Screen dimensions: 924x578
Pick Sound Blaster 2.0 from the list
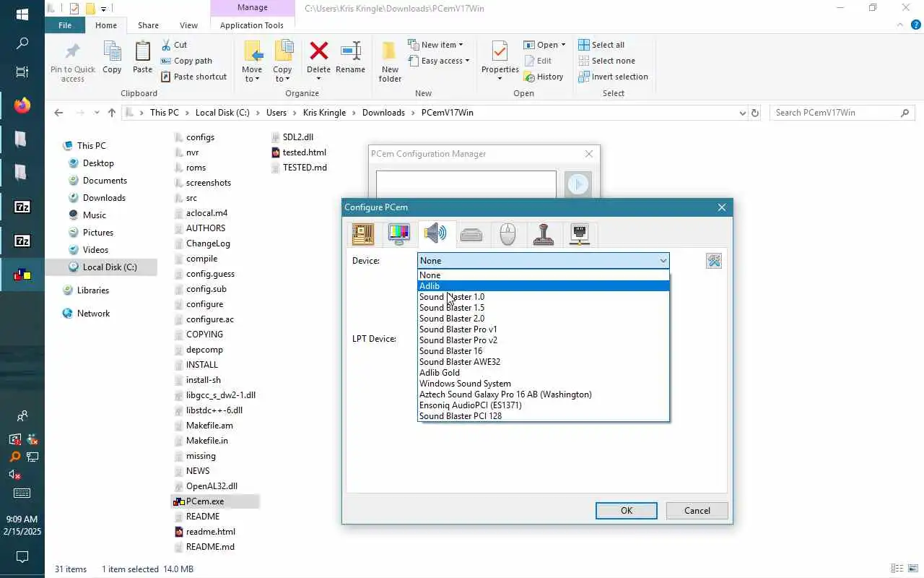point(544,319)
